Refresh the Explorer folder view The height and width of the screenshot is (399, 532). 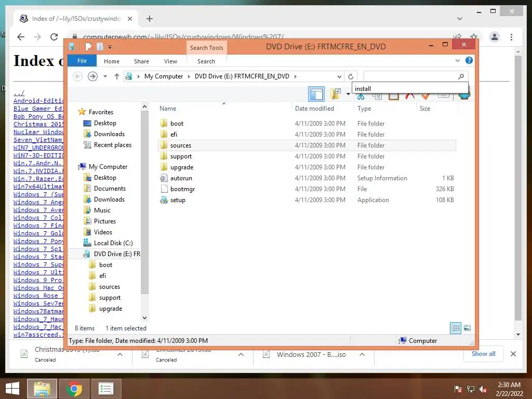351,77
